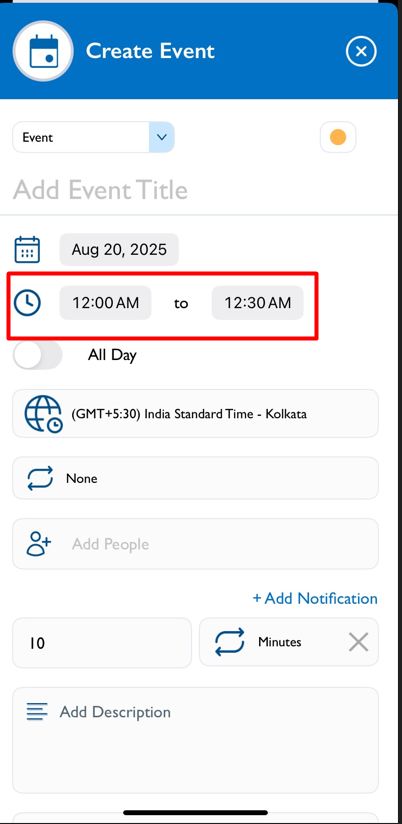Screen dimensions: 402x824
Task: Open the None recurrence dropdown
Action: point(195,478)
